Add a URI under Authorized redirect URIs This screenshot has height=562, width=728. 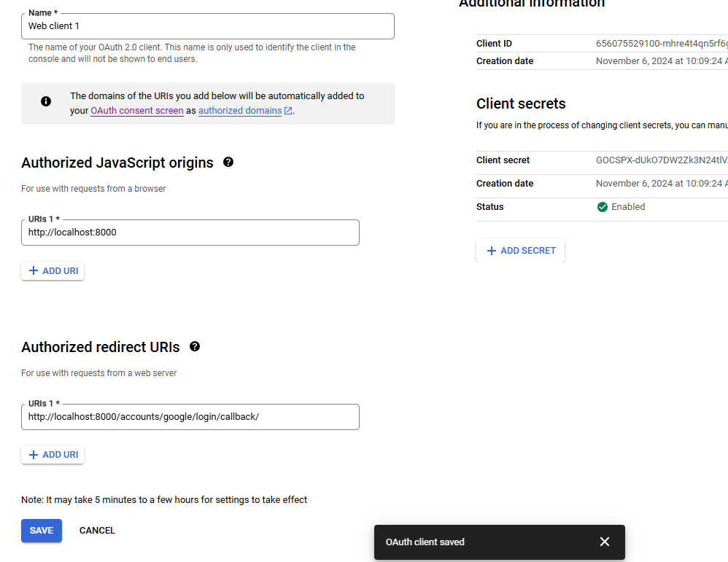point(53,454)
